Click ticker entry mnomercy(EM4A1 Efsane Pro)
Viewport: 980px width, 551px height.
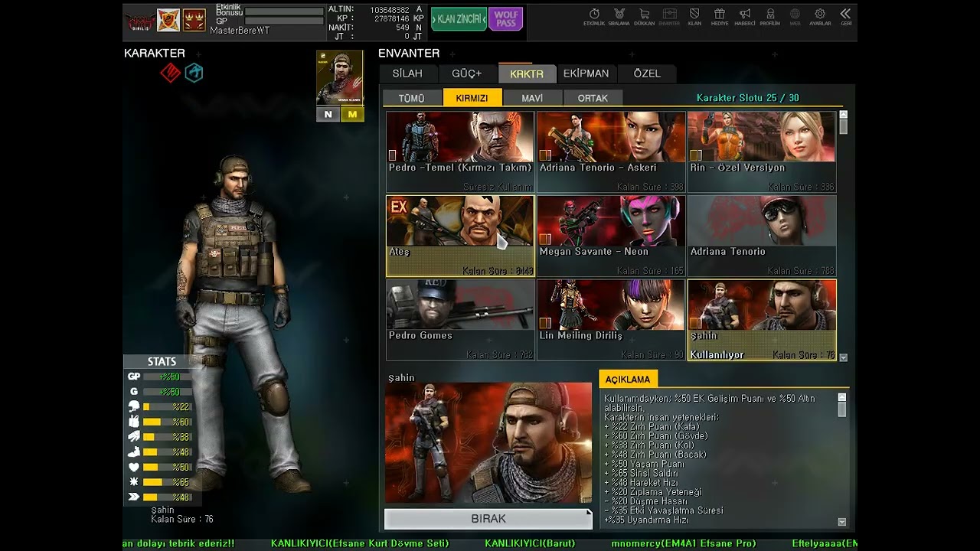click(684, 543)
